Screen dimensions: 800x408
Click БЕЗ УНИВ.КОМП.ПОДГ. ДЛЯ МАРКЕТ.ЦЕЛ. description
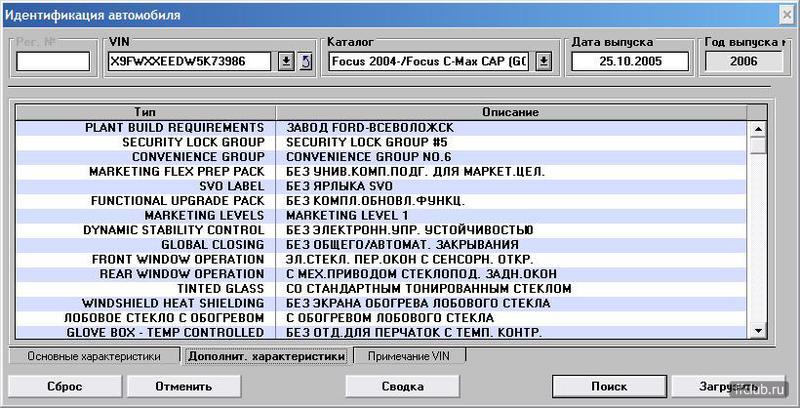(x=415, y=172)
